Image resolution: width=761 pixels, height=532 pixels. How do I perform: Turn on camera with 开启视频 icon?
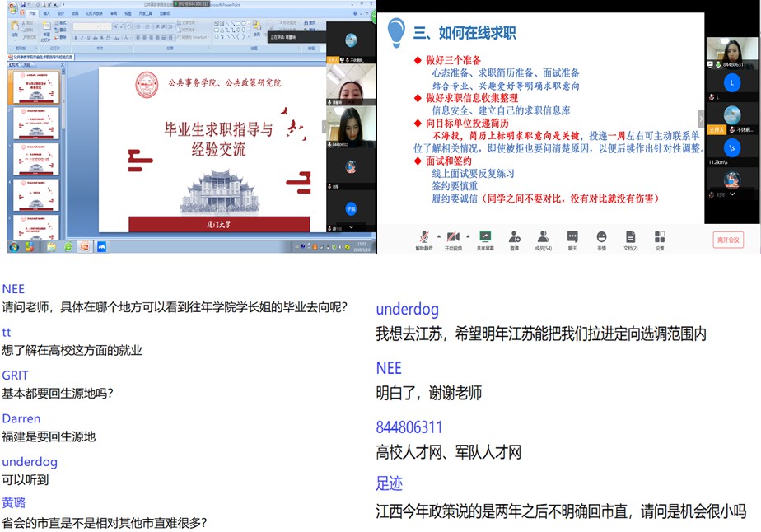454,237
